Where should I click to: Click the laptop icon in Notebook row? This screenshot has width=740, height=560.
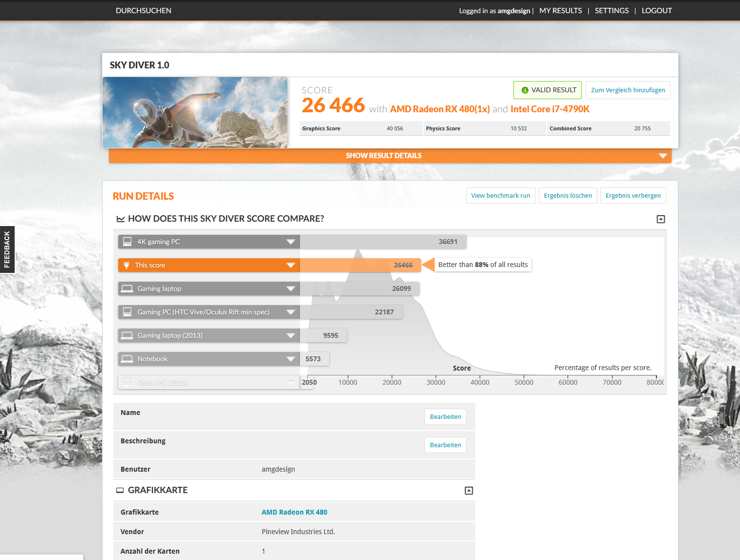pyautogui.click(x=127, y=359)
